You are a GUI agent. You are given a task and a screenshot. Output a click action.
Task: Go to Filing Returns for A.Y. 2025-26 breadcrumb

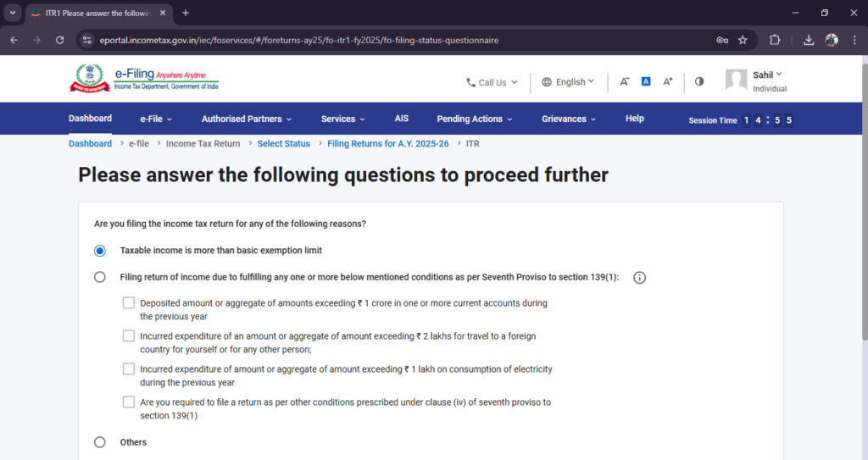click(x=388, y=143)
